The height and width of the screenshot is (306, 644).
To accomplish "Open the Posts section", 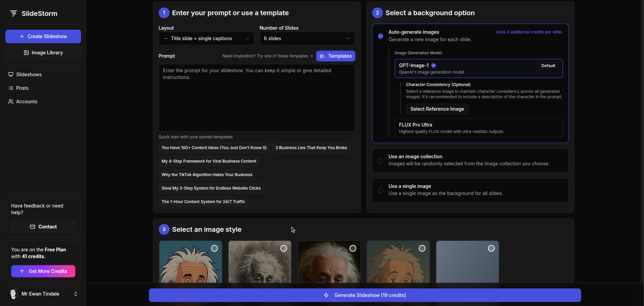I will point(43,88).
